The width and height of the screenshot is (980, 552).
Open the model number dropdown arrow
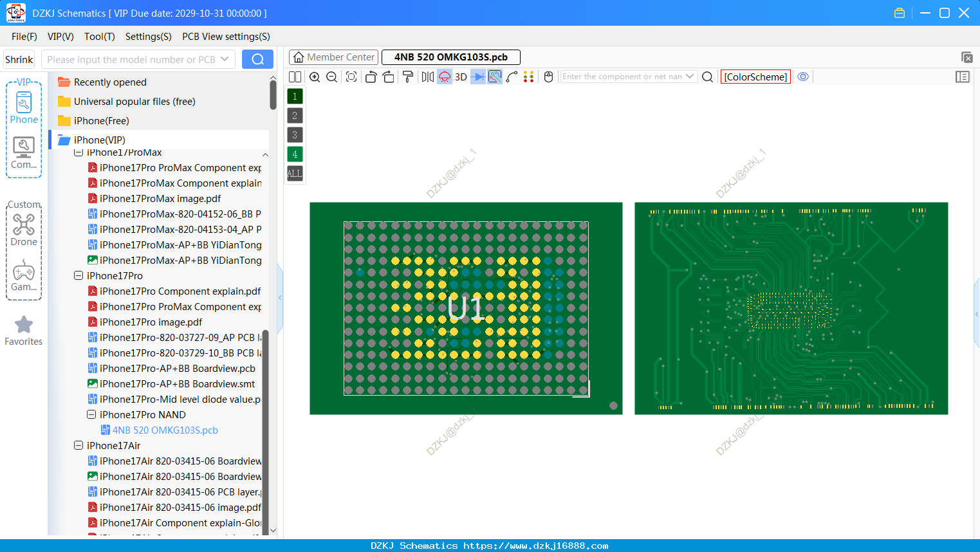(225, 59)
